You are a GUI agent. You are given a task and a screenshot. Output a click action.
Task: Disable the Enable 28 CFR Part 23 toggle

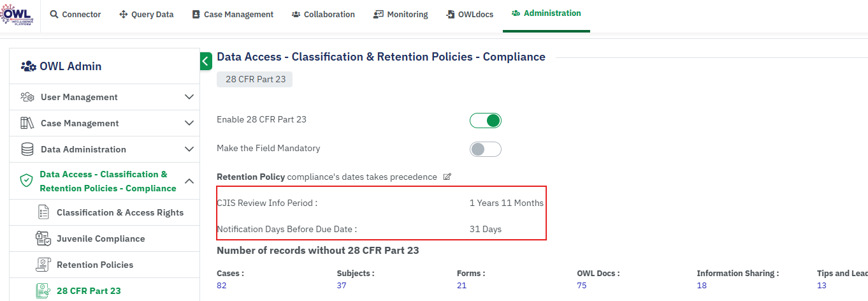coord(486,121)
